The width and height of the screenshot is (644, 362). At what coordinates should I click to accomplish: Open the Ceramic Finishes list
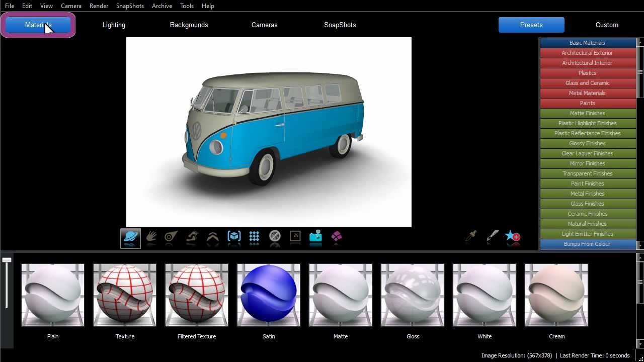coord(588,214)
